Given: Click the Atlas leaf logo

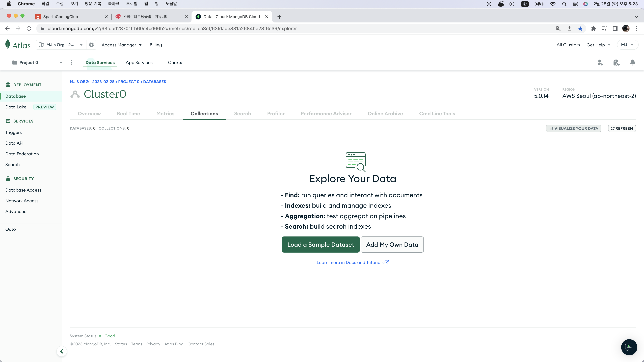Looking at the screenshot, I should pyautogui.click(x=18, y=45).
